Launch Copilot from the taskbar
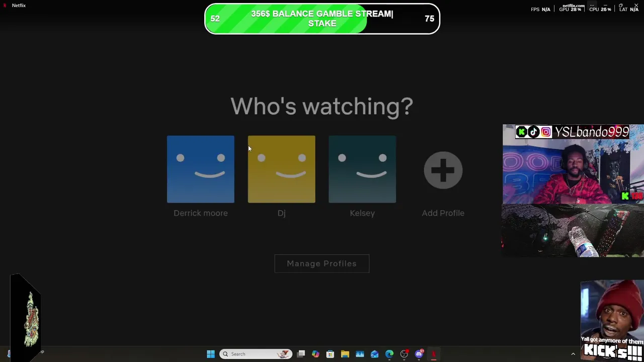Image resolution: width=644 pixels, height=362 pixels. [315, 354]
